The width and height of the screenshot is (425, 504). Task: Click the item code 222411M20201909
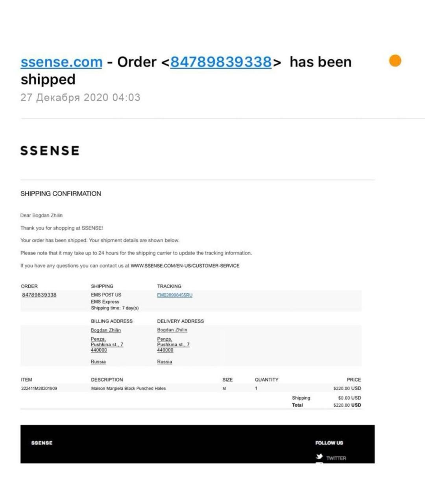[x=39, y=388]
